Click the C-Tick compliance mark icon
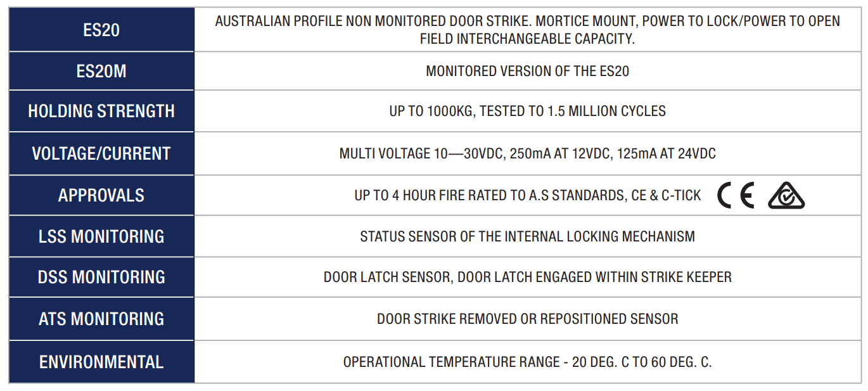Viewport: 868px width, 391px height. pyautogui.click(x=786, y=196)
